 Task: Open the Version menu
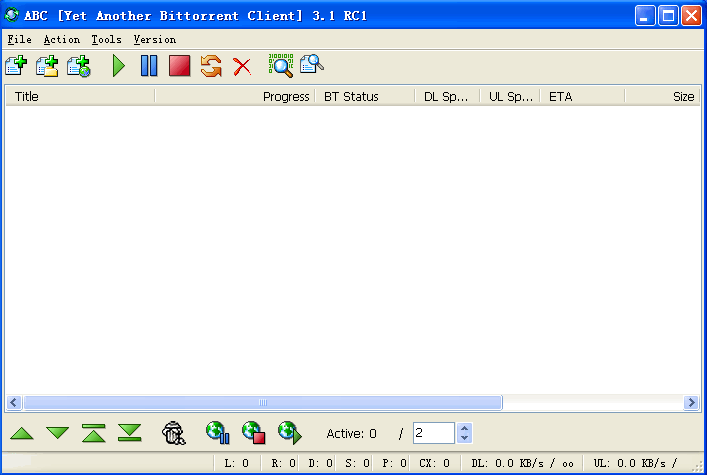click(155, 40)
